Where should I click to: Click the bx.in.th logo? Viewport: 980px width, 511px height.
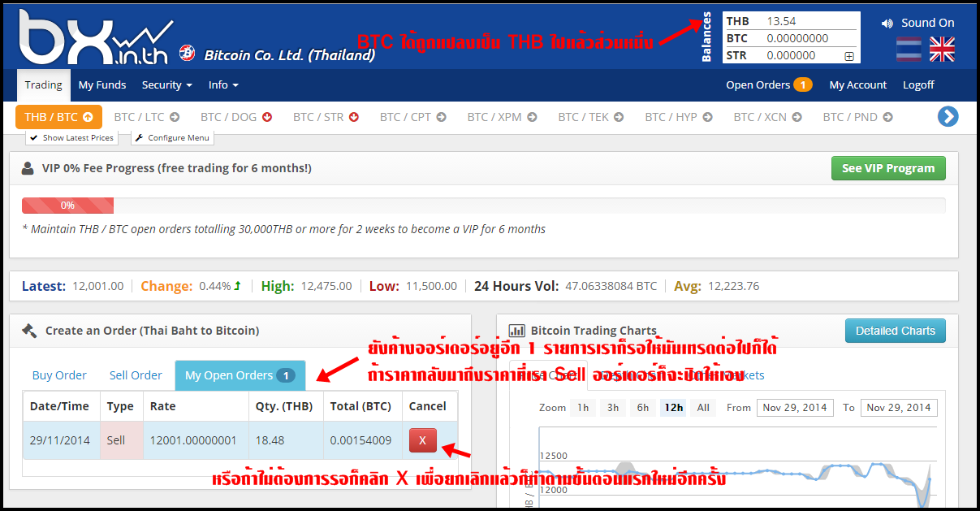click(97, 37)
